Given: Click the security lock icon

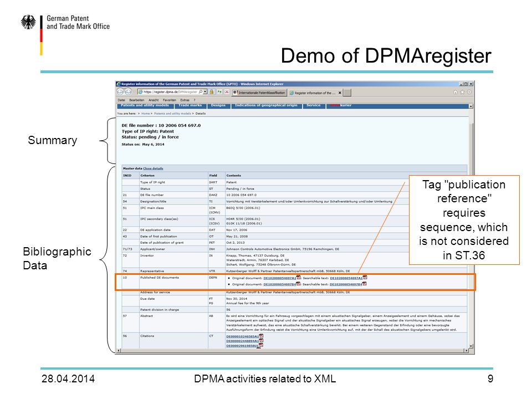Looking at the screenshot, I should tap(211, 91).
